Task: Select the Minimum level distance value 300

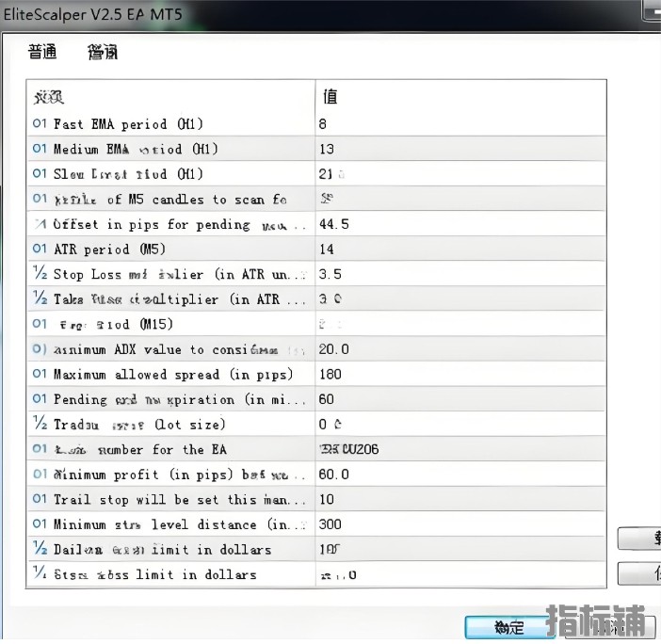Action: pyautogui.click(x=330, y=524)
